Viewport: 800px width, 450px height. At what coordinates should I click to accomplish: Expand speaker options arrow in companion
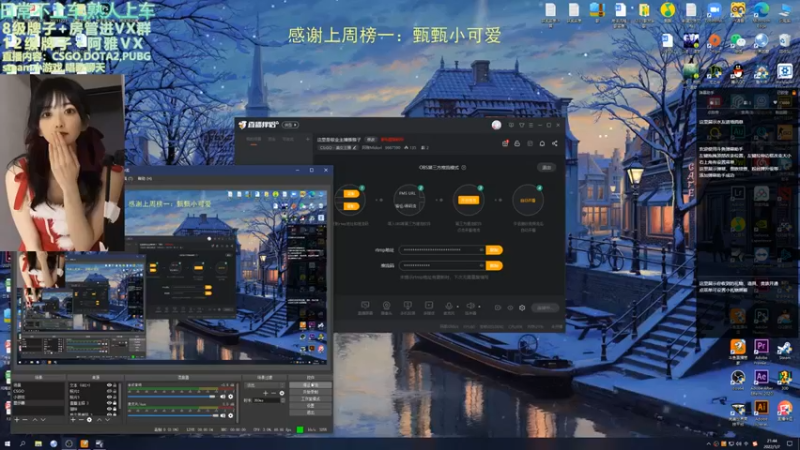tap(479, 307)
